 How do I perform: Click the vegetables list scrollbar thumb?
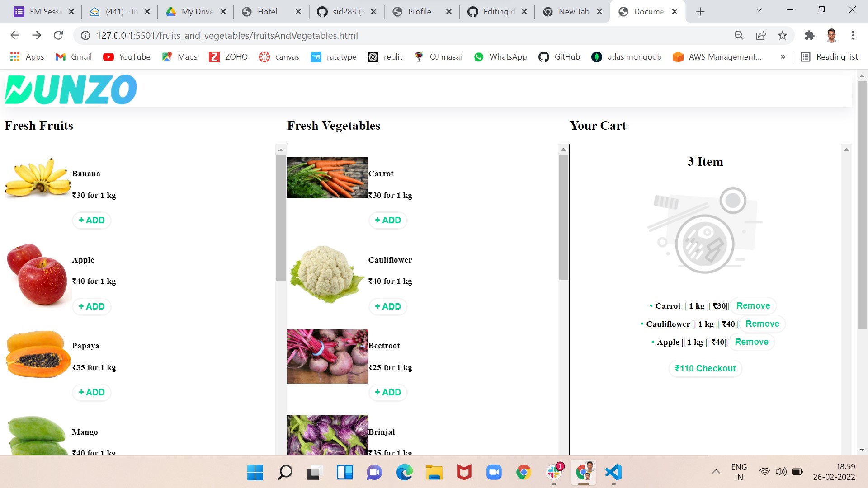pos(563,217)
